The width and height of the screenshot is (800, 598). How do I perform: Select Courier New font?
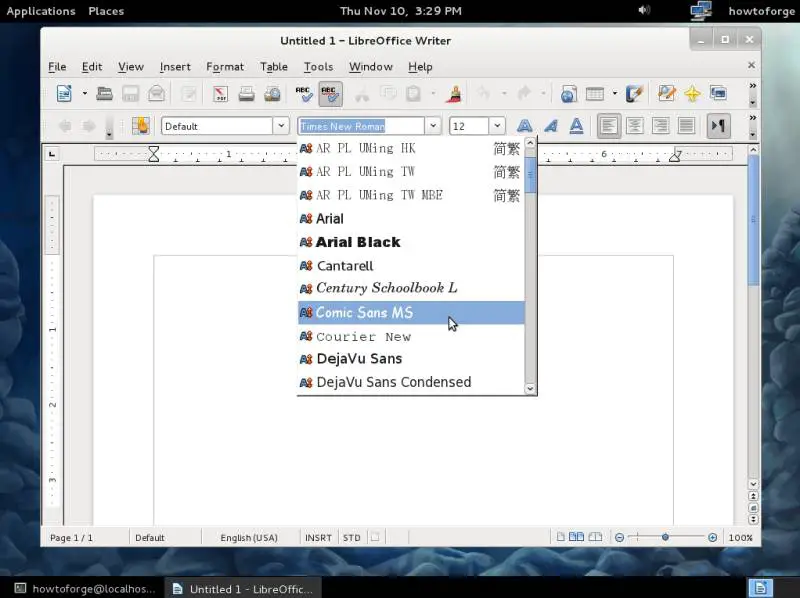click(411, 336)
